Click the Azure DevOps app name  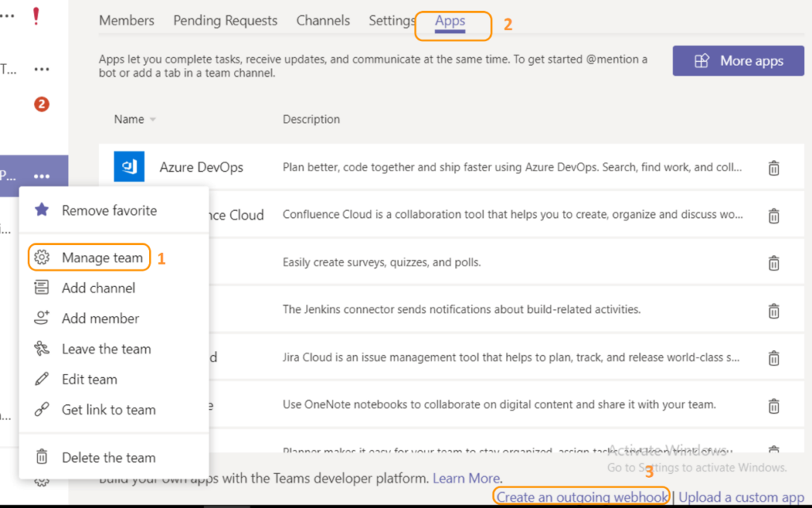201,167
